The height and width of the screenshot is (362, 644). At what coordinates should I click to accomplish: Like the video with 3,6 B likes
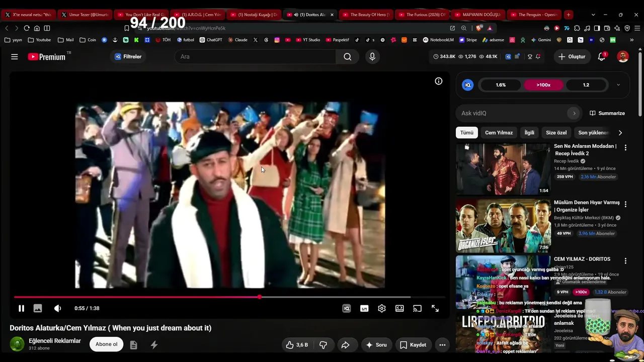pos(297,345)
